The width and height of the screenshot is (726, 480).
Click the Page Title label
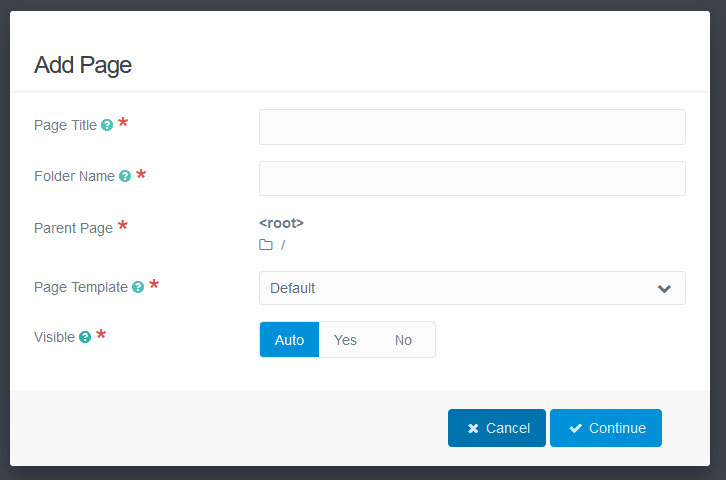pyautogui.click(x=65, y=126)
